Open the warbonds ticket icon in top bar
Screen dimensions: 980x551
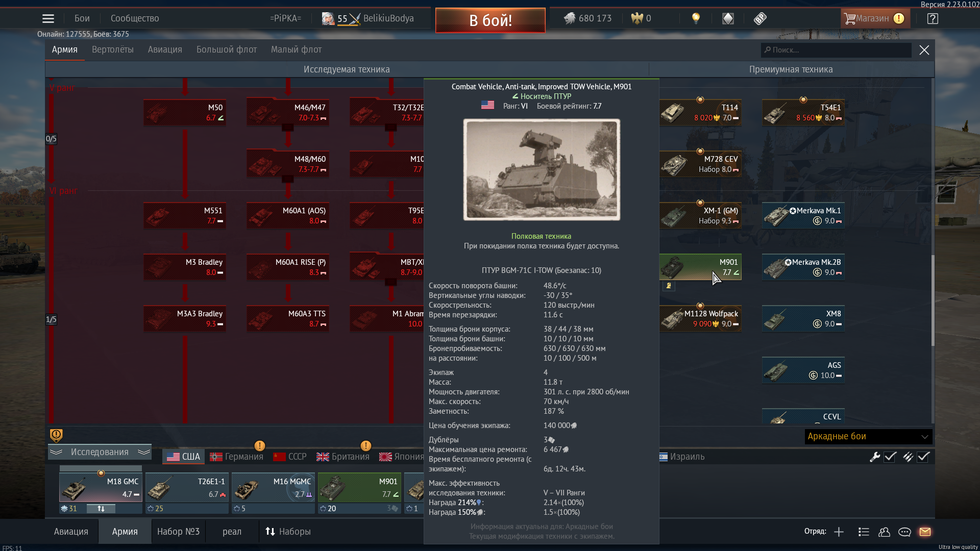(x=760, y=18)
